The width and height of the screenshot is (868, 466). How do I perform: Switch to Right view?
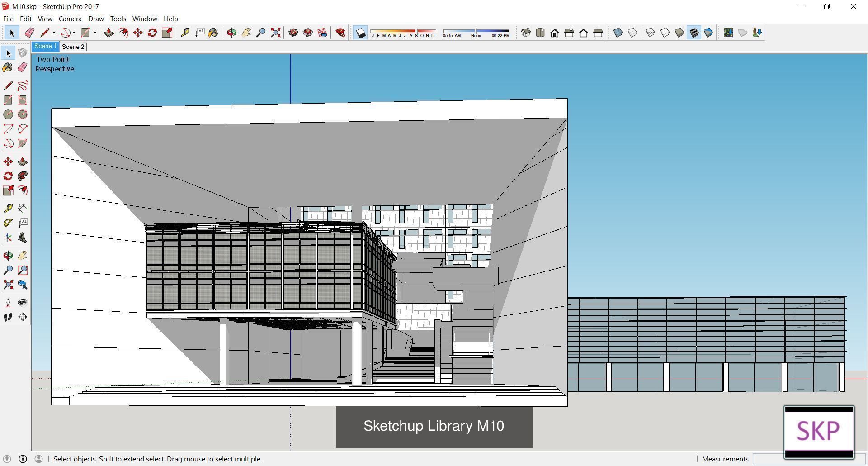[569, 33]
